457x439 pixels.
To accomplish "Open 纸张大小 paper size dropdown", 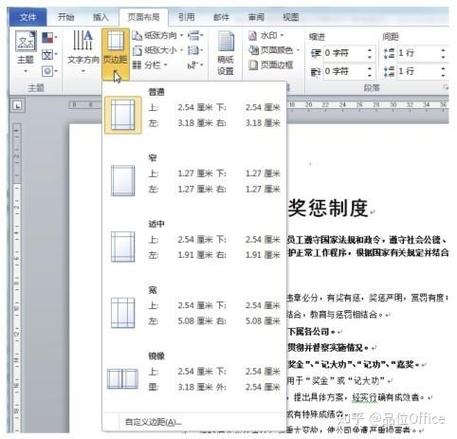I will [x=158, y=50].
